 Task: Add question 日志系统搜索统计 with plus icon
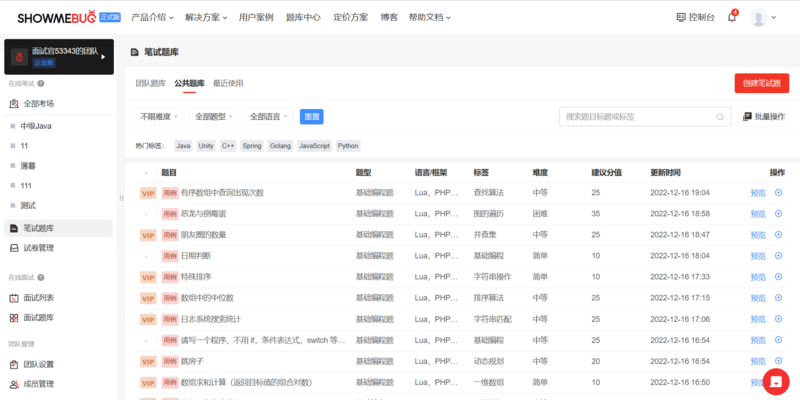[778, 318]
